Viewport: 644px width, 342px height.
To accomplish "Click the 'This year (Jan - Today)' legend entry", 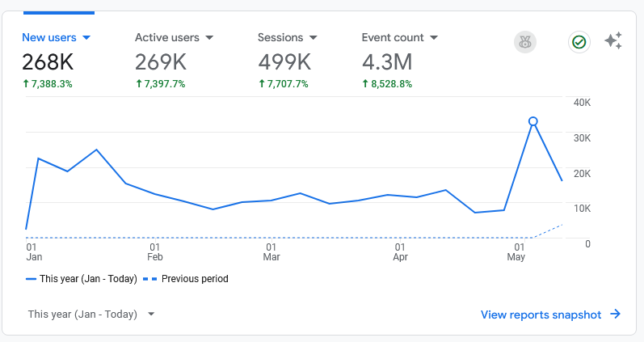I will (x=82, y=279).
